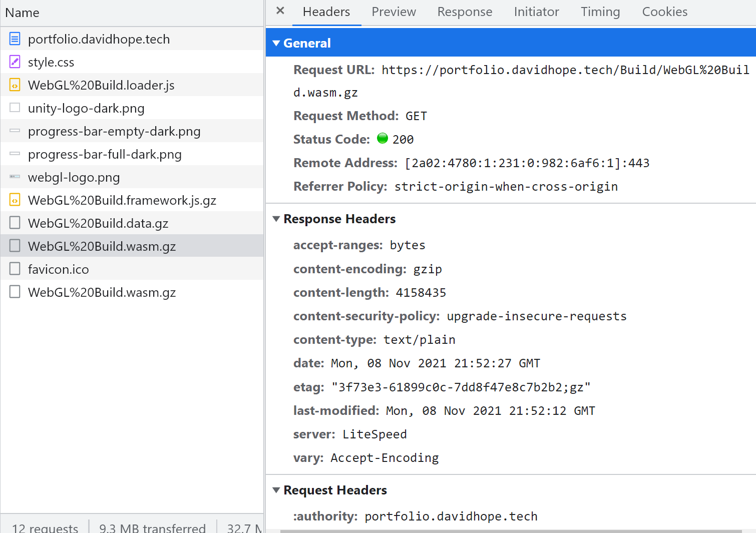Select the webgl-logo.png request

point(132,177)
